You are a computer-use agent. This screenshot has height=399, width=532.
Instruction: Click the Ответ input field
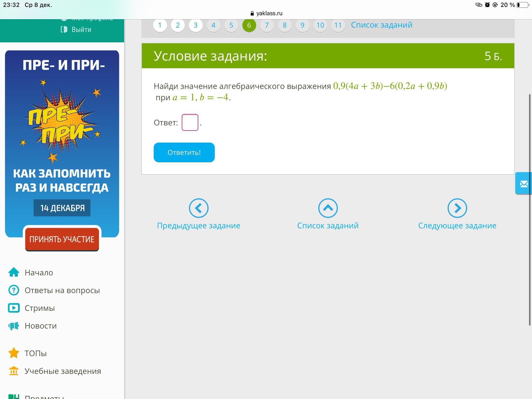coord(190,122)
